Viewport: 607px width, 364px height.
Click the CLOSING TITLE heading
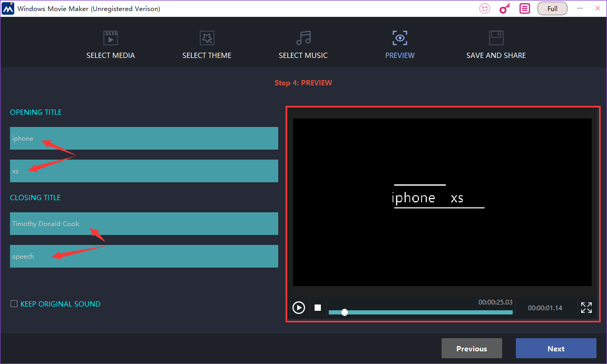click(x=35, y=198)
